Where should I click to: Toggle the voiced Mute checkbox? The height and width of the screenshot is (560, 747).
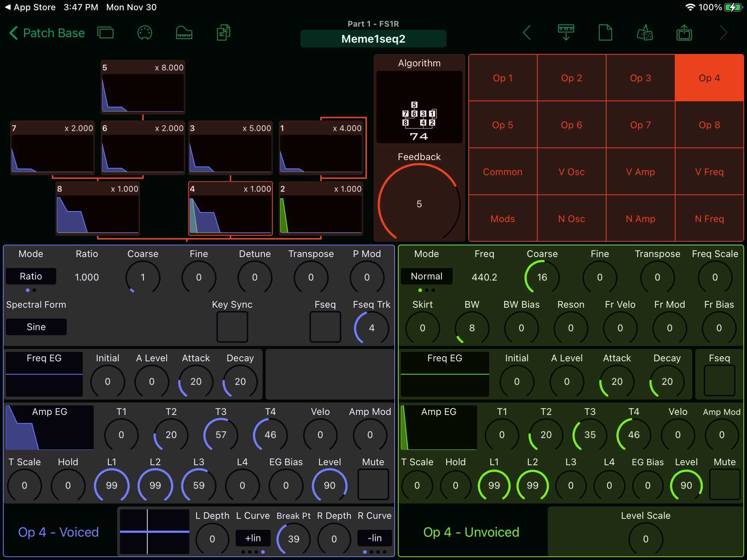coord(373,485)
